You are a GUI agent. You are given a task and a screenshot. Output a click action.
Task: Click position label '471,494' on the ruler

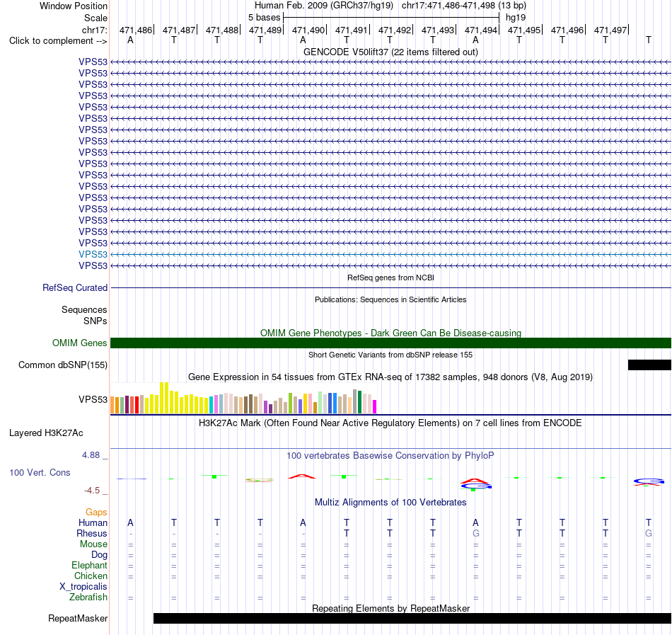[x=481, y=30]
